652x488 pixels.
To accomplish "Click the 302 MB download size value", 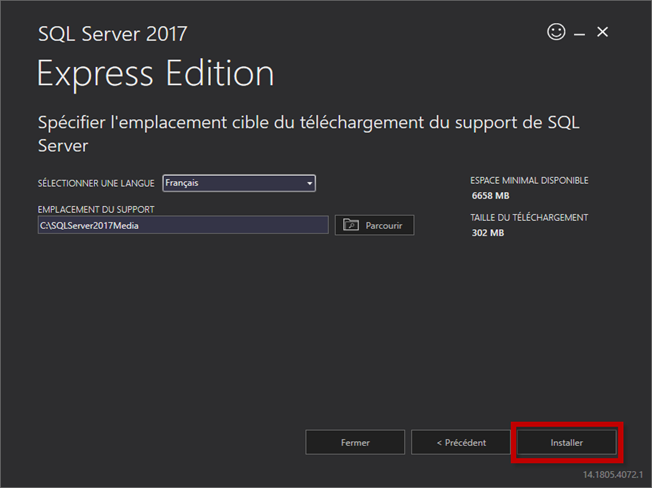I will click(x=488, y=233).
